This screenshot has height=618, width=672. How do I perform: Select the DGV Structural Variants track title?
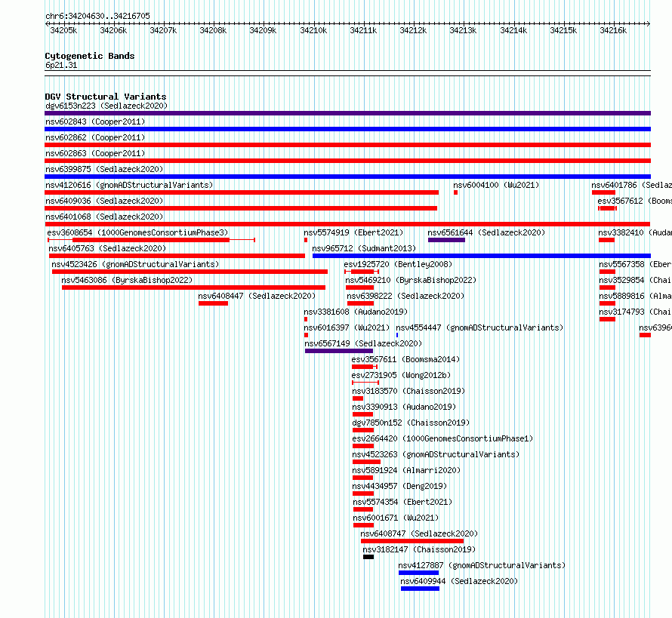coord(106,97)
